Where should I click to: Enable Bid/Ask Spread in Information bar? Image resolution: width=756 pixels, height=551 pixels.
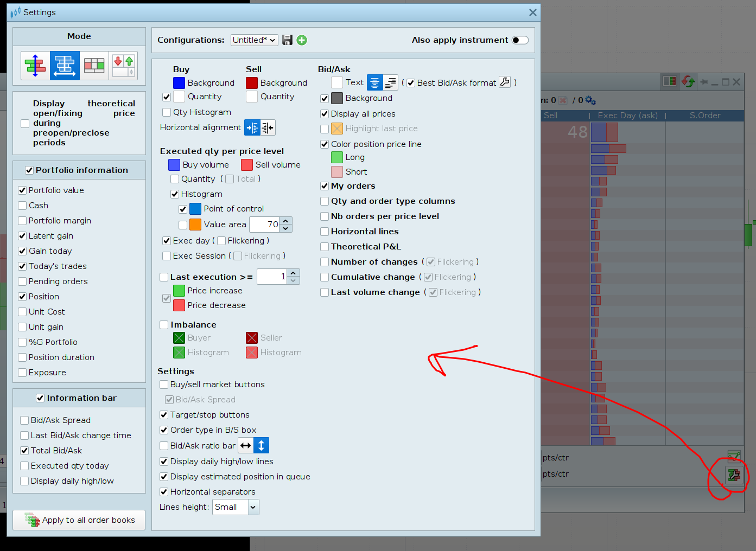click(24, 420)
